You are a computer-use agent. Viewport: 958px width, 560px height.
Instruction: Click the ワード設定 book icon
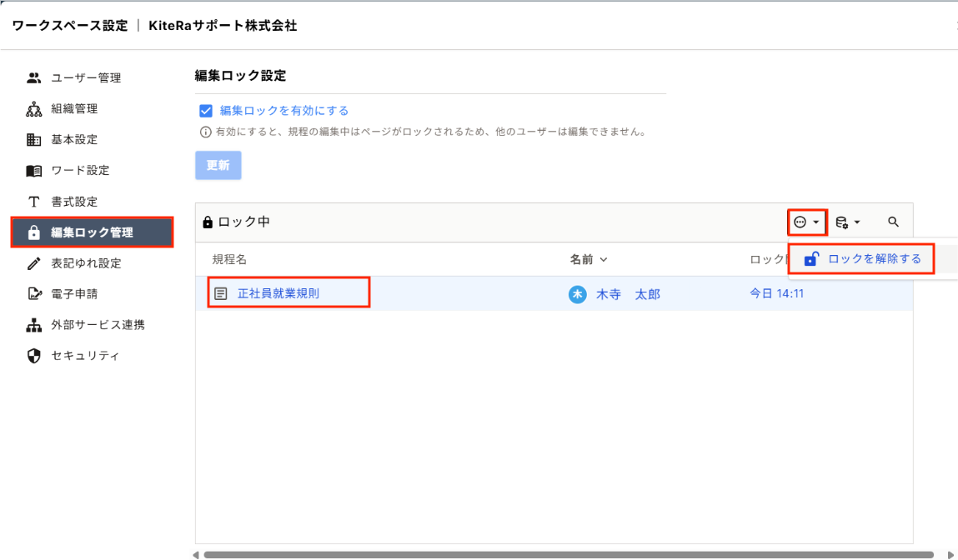pyautogui.click(x=33, y=171)
